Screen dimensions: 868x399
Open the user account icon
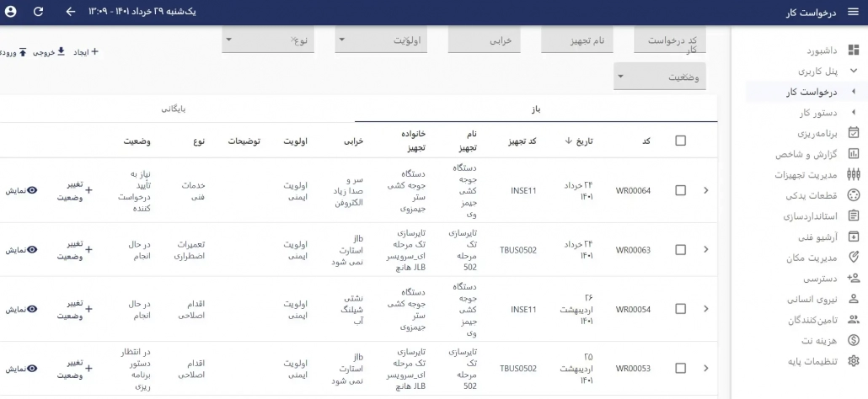(10, 12)
